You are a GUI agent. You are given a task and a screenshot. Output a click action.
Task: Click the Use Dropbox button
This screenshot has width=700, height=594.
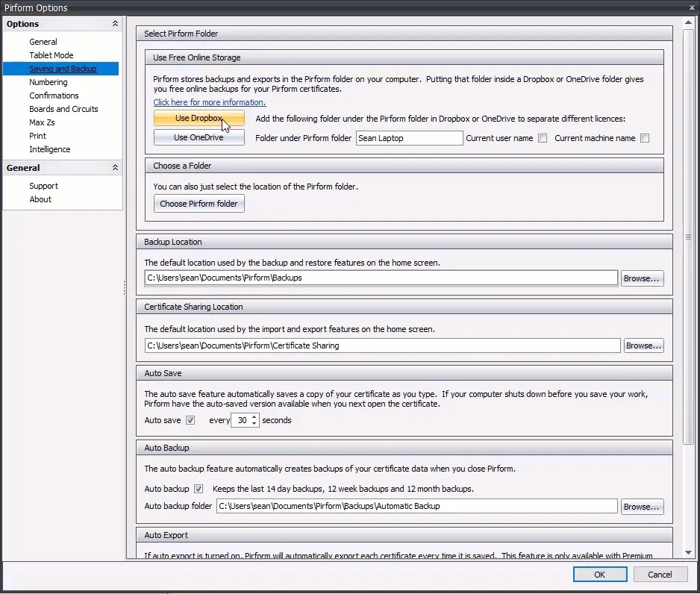(x=199, y=117)
